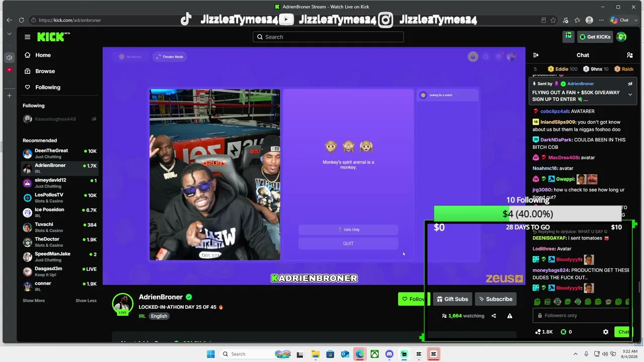Open clock and date flyout

tap(629, 354)
